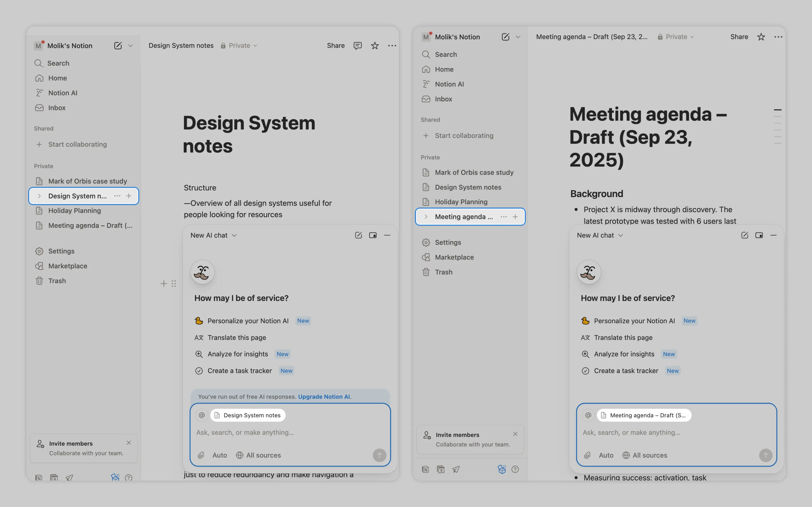Image resolution: width=812 pixels, height=507 pixels.
Task: Click the Upgrade Notion AI link
Action: tap(325, 396)
